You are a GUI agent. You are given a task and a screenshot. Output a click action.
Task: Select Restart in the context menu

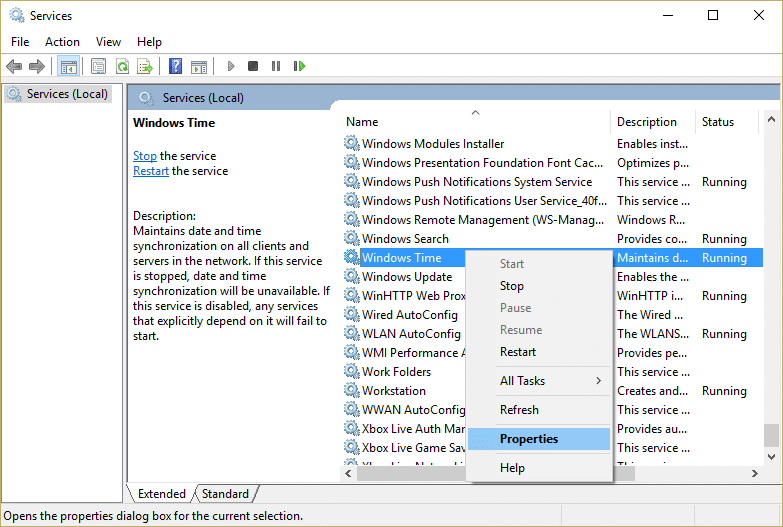pos(518,352)
